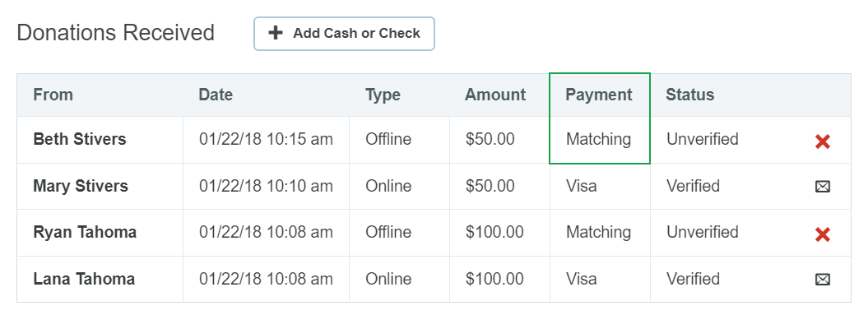Click the Type column header
The image size is (868, 315).
click(x=383, y=95)
